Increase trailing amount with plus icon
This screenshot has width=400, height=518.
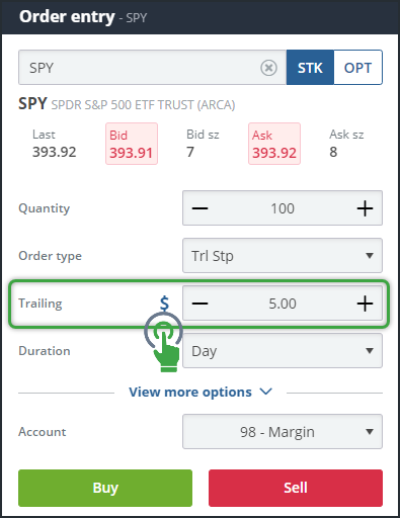point(365,303)
